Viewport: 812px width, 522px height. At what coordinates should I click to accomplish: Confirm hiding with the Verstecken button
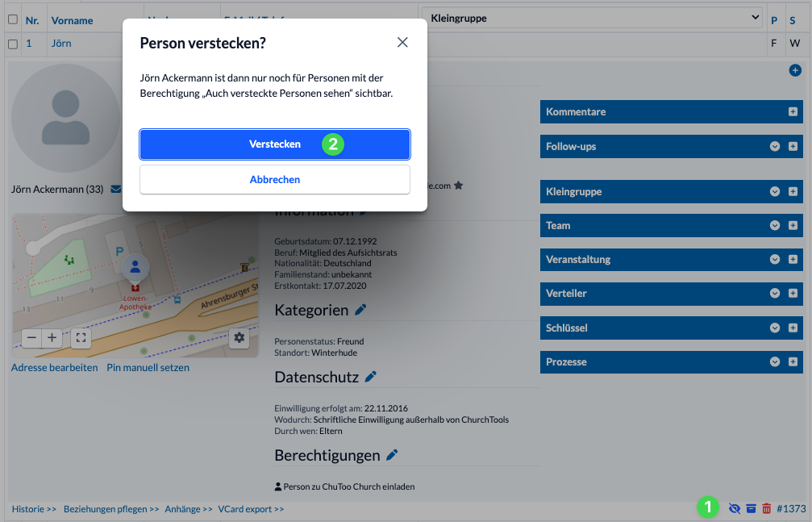click(x=274, y=144)
